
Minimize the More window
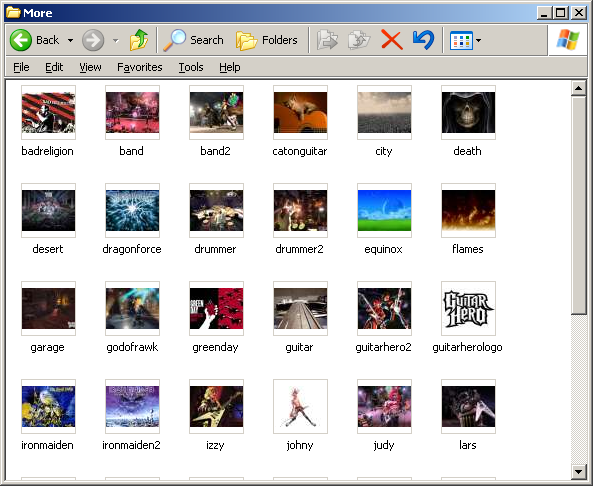pyautogui.click(x=544, y=13)
